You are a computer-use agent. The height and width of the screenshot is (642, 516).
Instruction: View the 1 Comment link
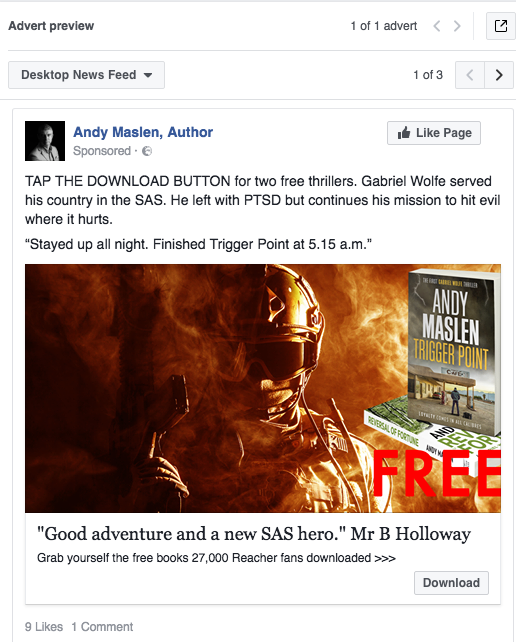[x=102, y=626]
